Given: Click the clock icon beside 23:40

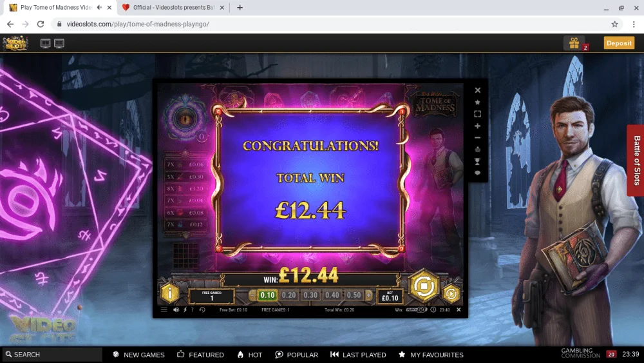Looking at the screenshot, I should click(x=433, y=309).
